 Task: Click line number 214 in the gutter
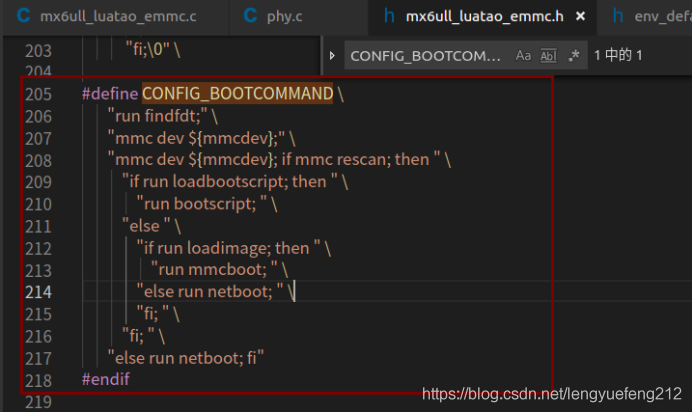(x=38, y=292)
